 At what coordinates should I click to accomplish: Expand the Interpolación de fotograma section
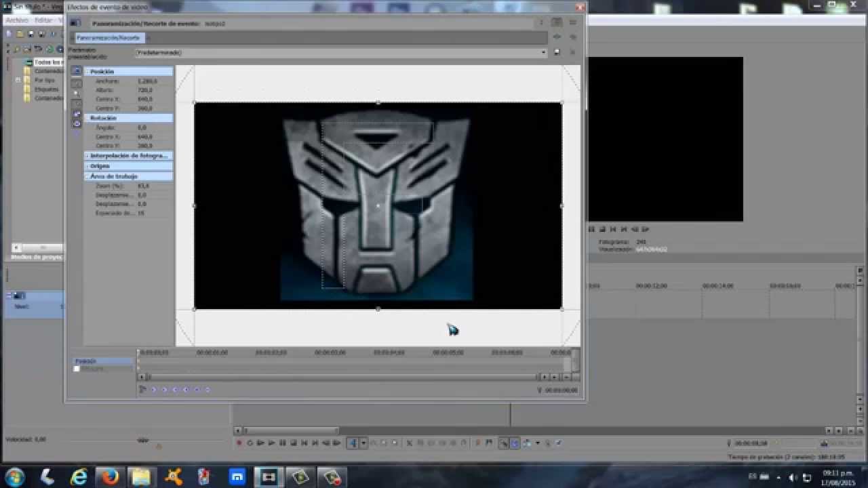coord(87,156)
